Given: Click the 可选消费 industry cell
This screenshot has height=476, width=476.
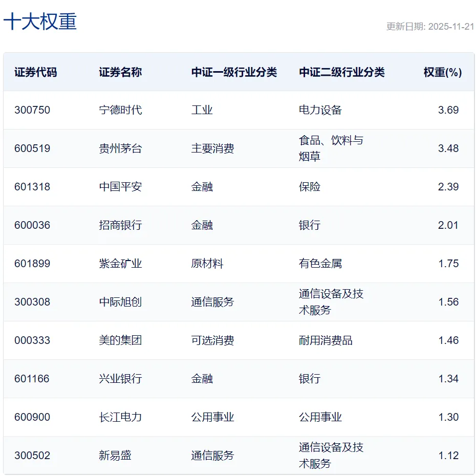Looking at the screenshot, I should pos(212,340).
